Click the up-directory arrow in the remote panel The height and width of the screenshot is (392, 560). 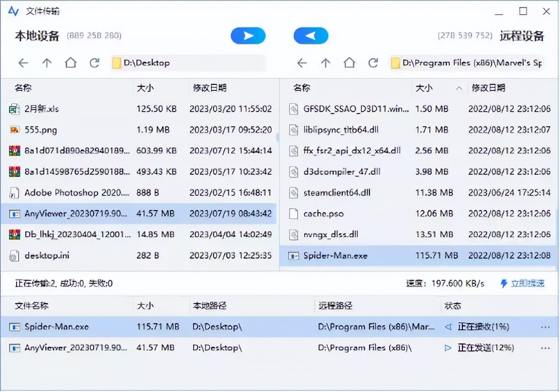(325, 63)
